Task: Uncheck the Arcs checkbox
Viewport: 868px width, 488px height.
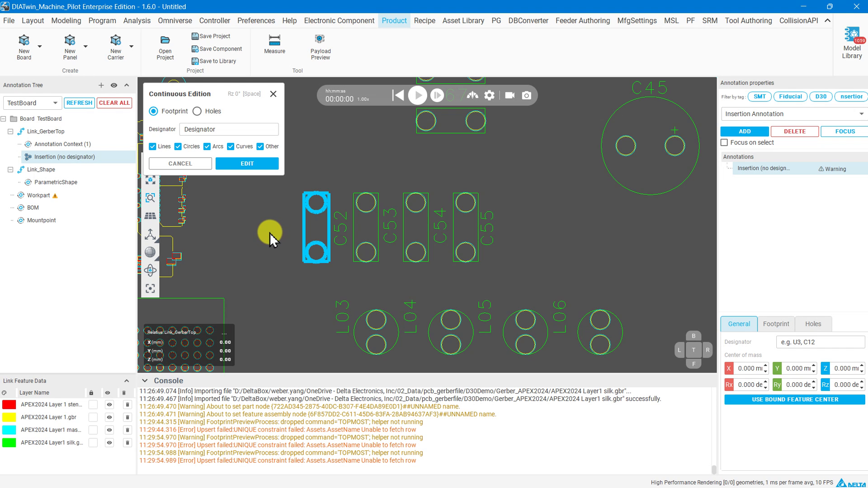Action: [x=207, y=146]
